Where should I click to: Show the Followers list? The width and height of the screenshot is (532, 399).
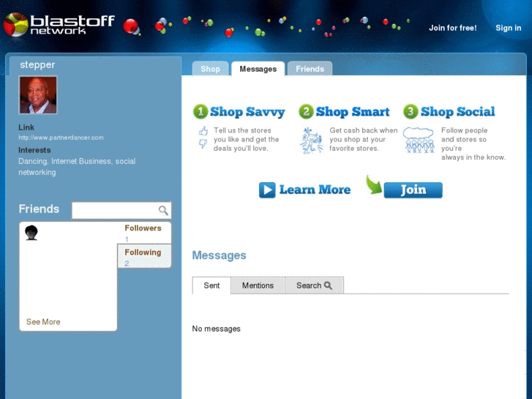[143, 228]
